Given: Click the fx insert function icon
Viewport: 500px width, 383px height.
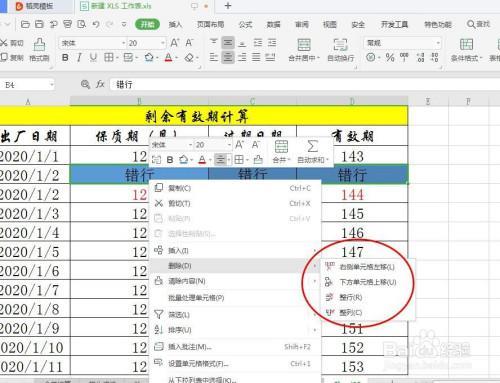Looking at the screenshot, I should (100, 84).
